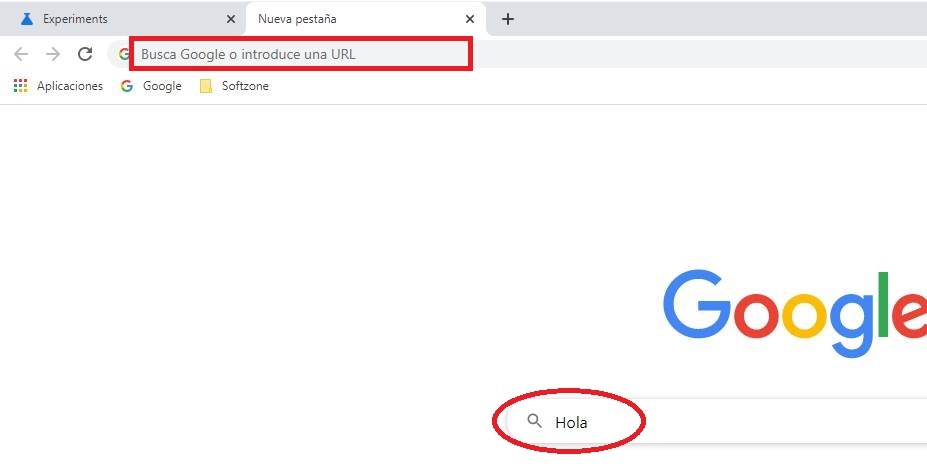Open a new tab with plus button

pos(508,19)
